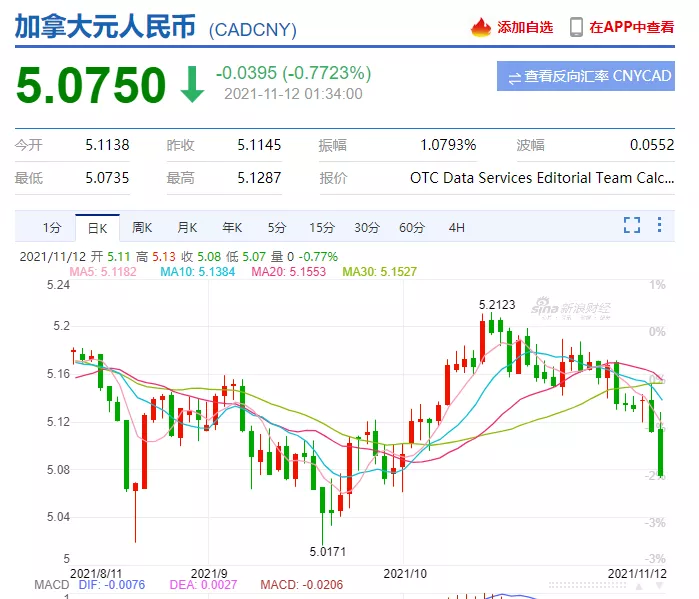View reverse rate CNYCAD button

click(586, 77)
